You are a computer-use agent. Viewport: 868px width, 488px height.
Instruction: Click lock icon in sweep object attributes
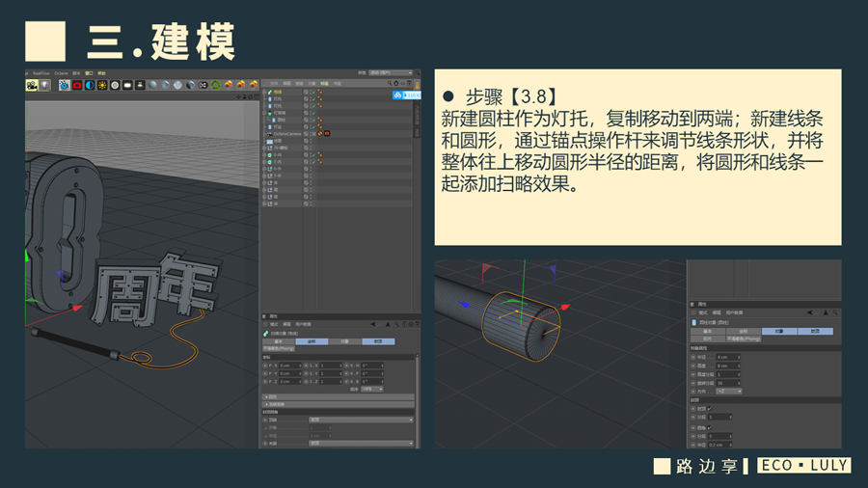404,324
